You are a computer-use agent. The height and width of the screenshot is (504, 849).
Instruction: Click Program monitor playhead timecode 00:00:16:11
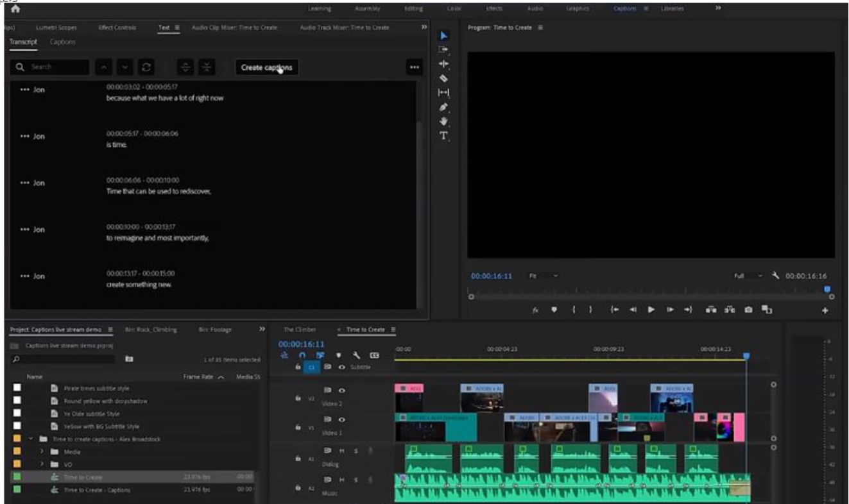[492, 276]
